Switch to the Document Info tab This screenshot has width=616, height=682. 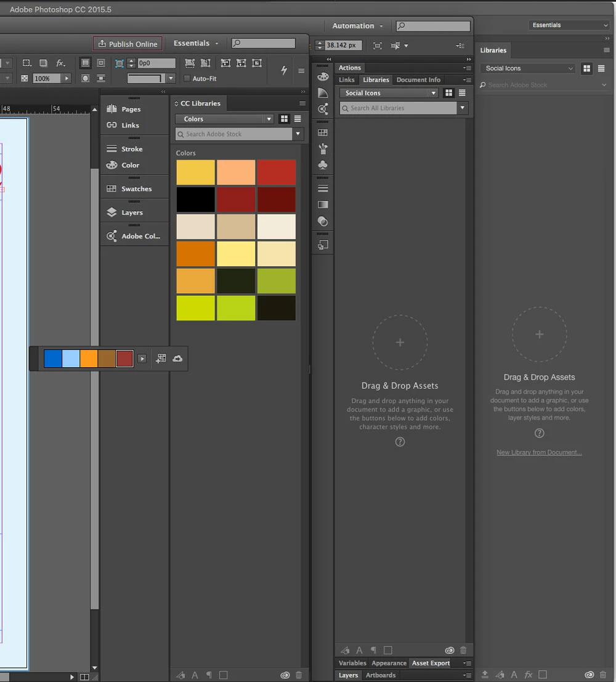click(418, 79)
